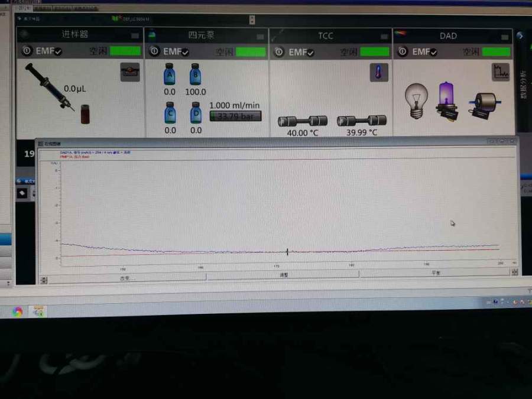Click the 1.000 ml/min flow rate value
Viewport: 532px width, 399px height.
(x=235, y=106)
